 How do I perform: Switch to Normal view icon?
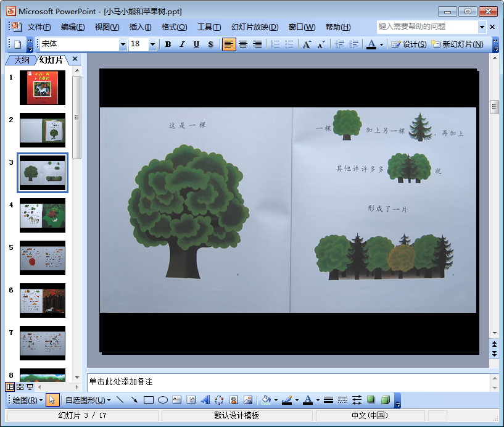10,387
